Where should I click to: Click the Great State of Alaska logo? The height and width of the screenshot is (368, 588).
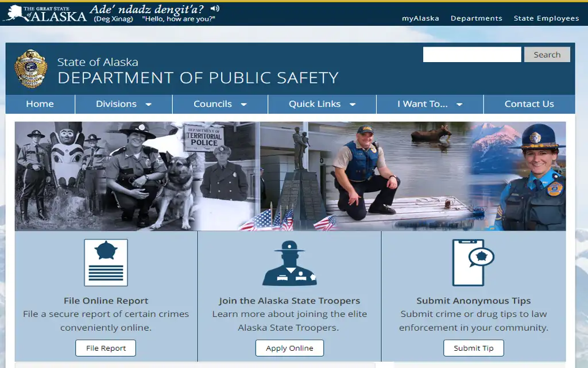pos(46,14)
